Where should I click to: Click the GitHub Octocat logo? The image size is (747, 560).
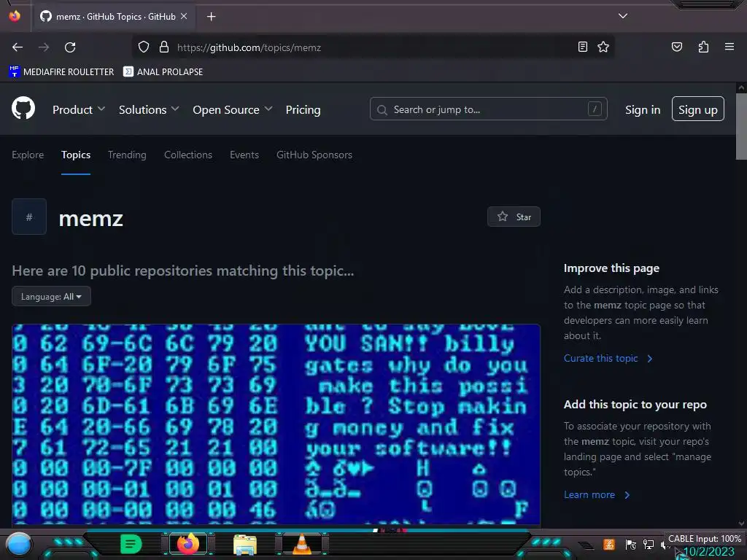[x=23, y=108]
